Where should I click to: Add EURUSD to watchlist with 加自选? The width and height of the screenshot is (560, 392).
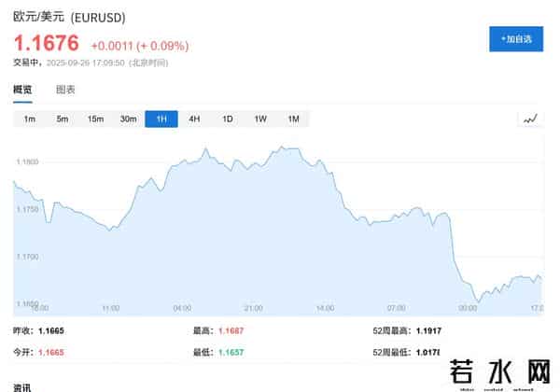(x=516, y=38)
